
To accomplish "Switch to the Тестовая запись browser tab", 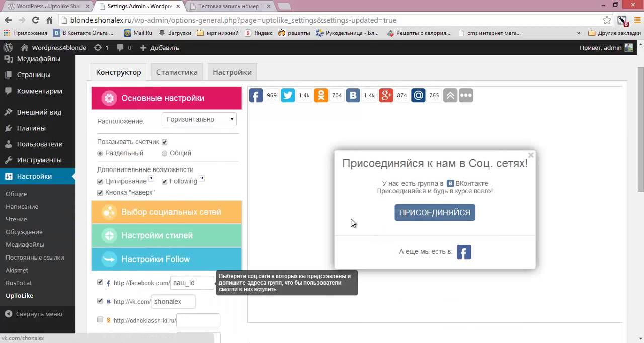I will [229, 6].
